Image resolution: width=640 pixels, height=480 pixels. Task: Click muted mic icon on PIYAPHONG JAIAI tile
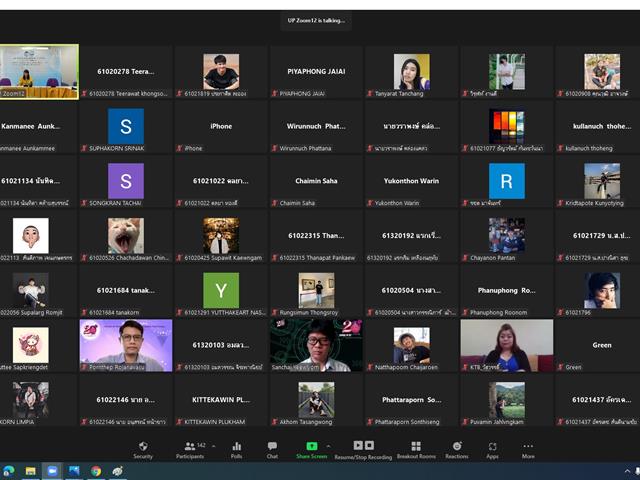[x=275, y=93]
